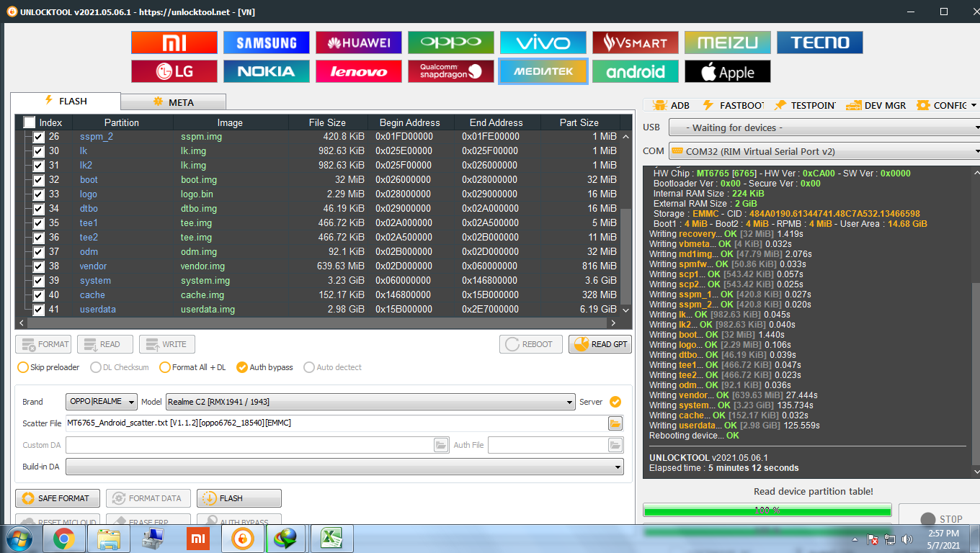
Task: Click the FORMAT DATA button
Action: point(148,498)
